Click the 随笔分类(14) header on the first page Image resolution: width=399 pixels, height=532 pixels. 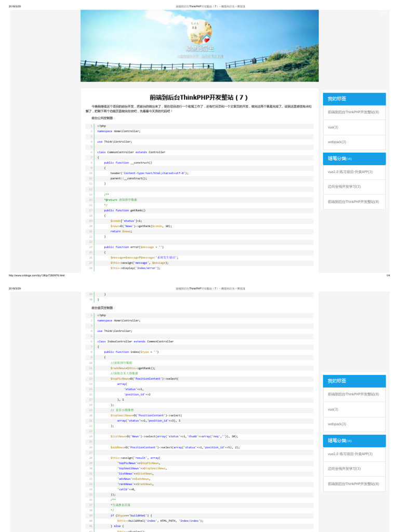354,158
